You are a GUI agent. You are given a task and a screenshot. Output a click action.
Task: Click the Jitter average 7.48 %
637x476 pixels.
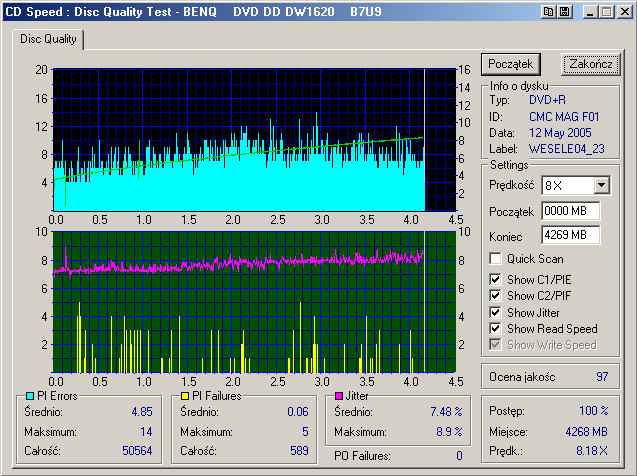pos(446,412)
